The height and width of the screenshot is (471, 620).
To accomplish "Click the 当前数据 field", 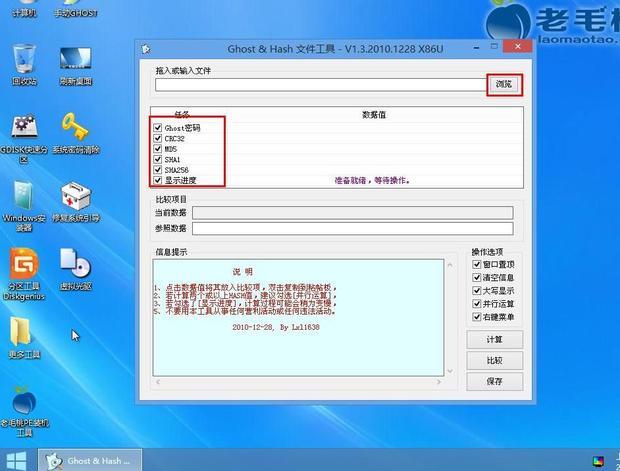I will point(353,213).
